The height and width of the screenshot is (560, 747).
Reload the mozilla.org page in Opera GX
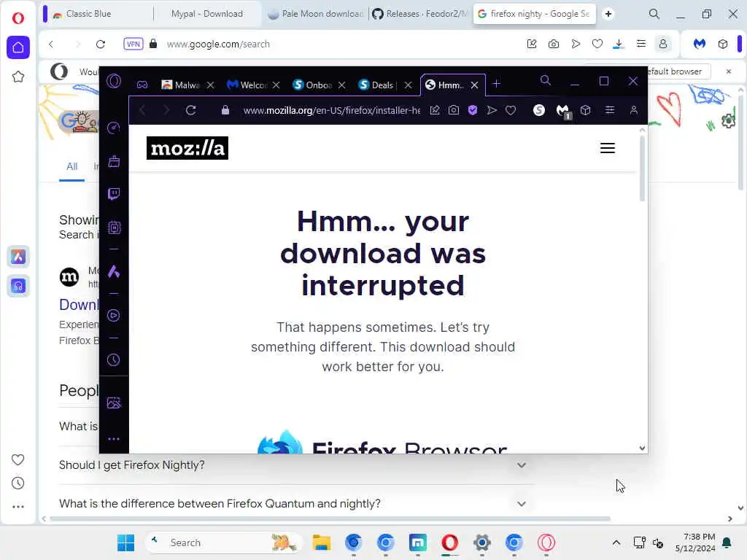tap(190, 110)
